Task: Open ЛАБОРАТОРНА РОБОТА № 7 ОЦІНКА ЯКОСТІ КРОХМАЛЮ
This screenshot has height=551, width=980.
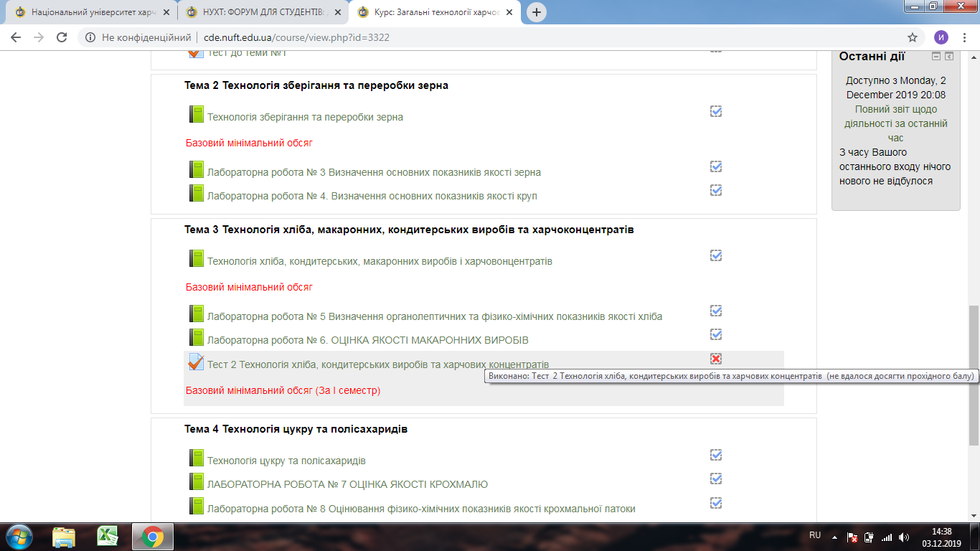Action: click(x=347, y=484)
